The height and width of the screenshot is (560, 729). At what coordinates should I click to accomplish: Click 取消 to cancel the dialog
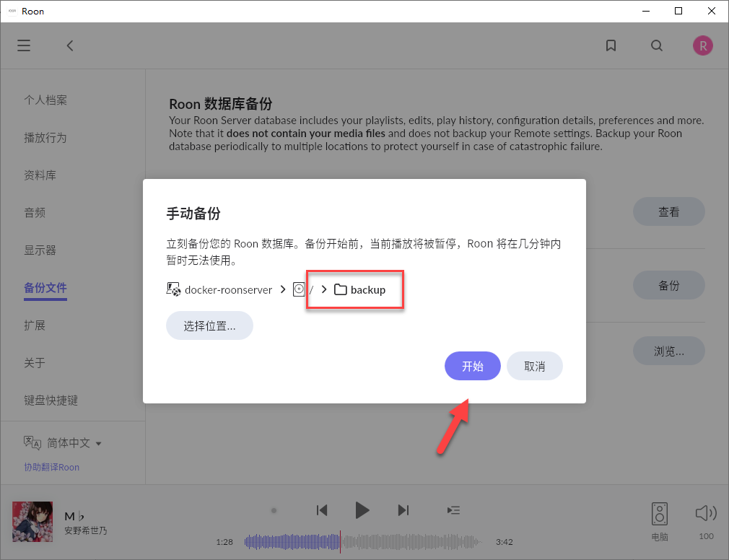pyautogui.click(x=535, y=366)
